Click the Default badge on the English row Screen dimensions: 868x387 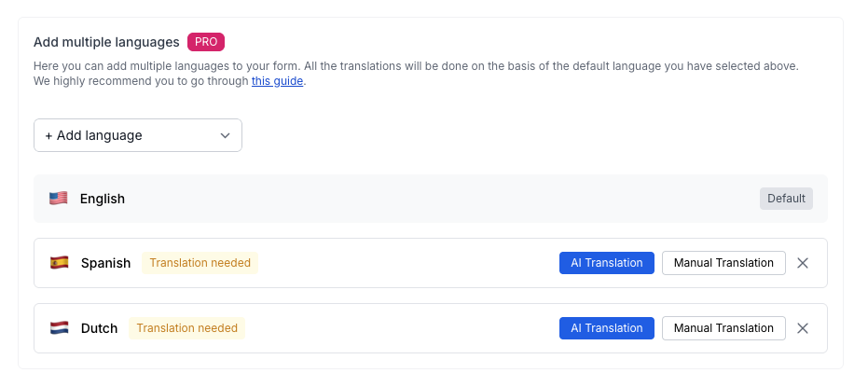pyautogui.click(x=786, y=199)
